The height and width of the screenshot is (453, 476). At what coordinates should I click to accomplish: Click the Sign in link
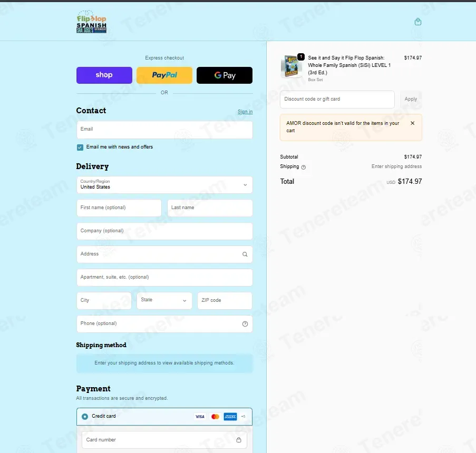[245, 112]
